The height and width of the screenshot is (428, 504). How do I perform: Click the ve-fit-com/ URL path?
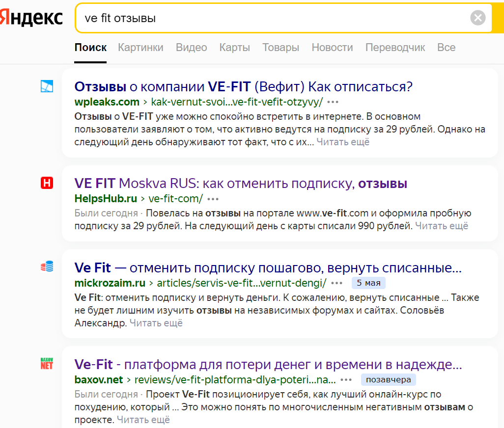(x=175, y=199)
